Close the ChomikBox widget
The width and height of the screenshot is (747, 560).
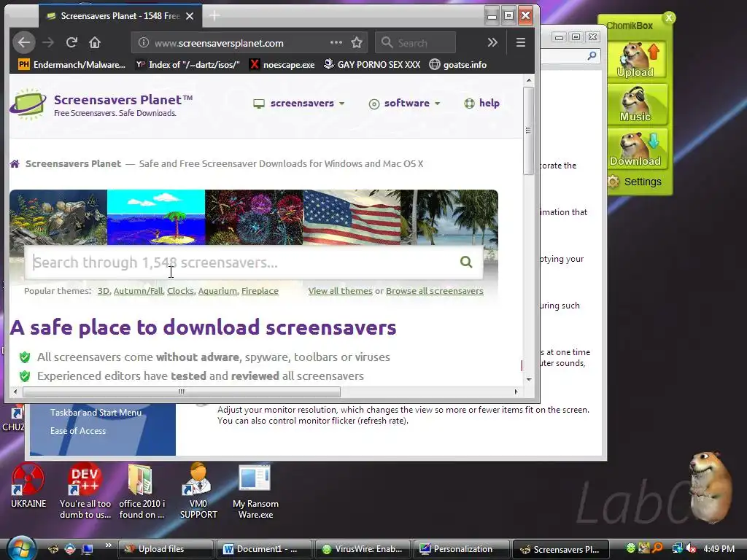[669, 17]
